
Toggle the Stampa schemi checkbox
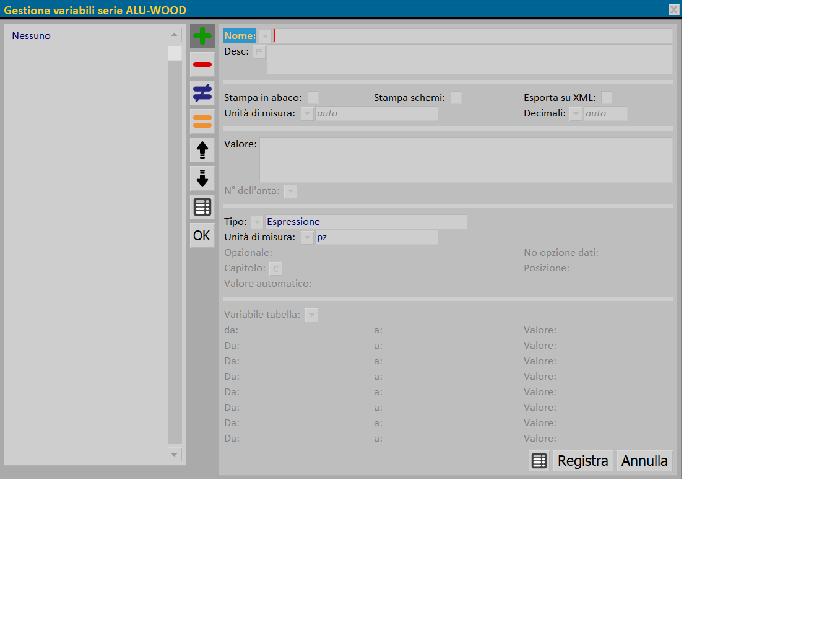point(456,98)
